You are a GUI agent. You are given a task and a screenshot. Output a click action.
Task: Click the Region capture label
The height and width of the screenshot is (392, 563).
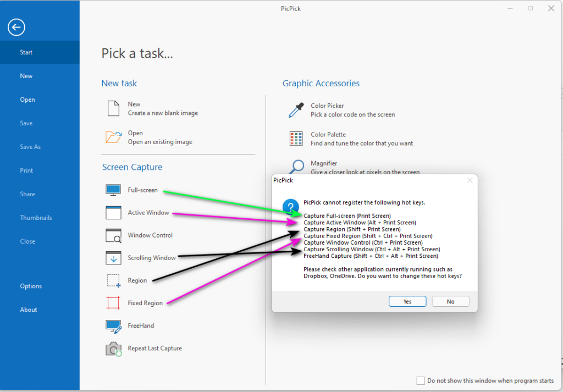(x=137, y=281)
